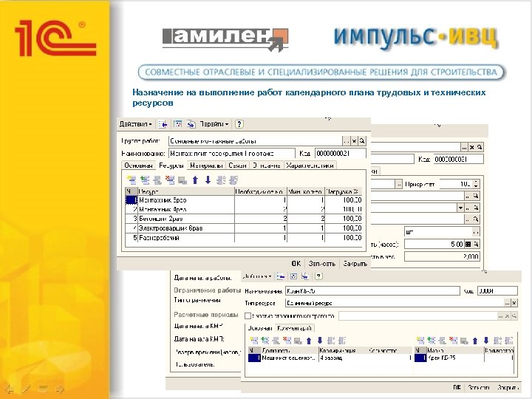Toggle the checkbox below Тип ресурса

pos(248,316)
